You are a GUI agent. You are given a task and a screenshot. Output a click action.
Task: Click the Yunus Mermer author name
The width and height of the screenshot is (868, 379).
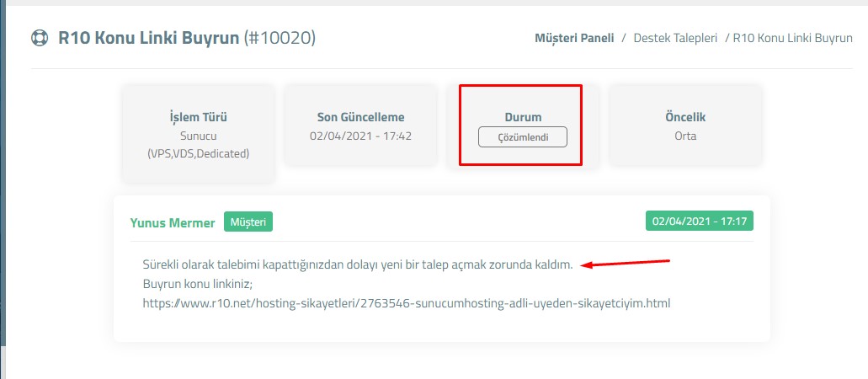point(172,222)
